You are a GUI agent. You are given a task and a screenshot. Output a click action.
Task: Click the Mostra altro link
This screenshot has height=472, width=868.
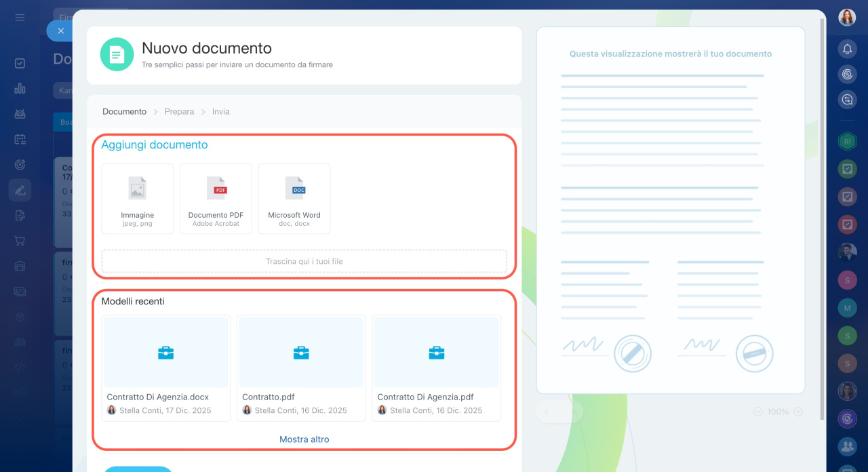point(304,439)
